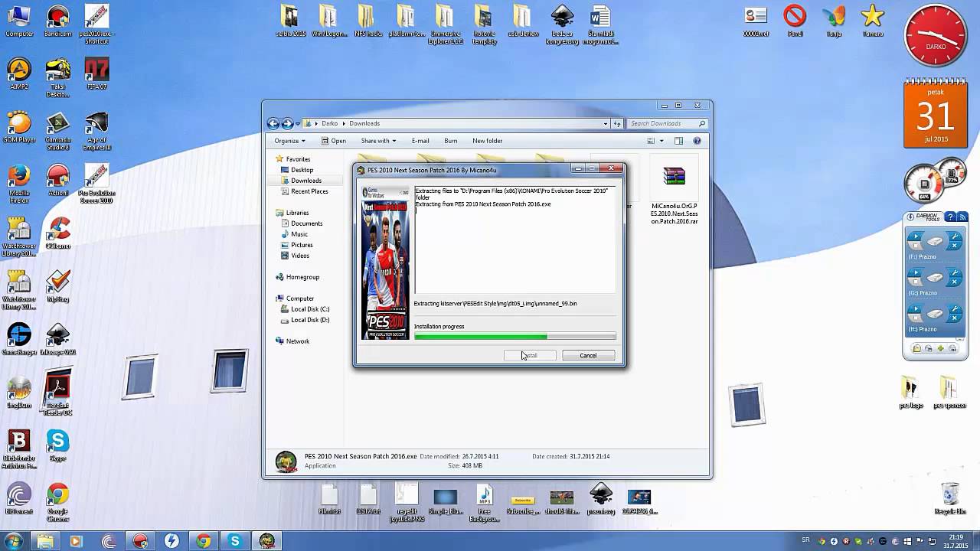Image resolution: width=980 pixels, height=551 pixels.
Task: Open the FIFA 07 desktop shortcut
Action: pyautogui.click(x=96, y=74)
